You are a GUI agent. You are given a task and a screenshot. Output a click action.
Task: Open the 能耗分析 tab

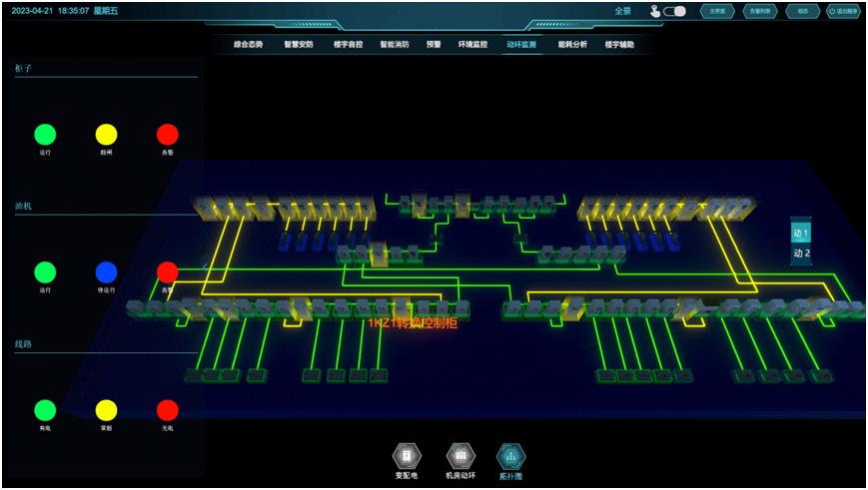click(x=572, y=45)
